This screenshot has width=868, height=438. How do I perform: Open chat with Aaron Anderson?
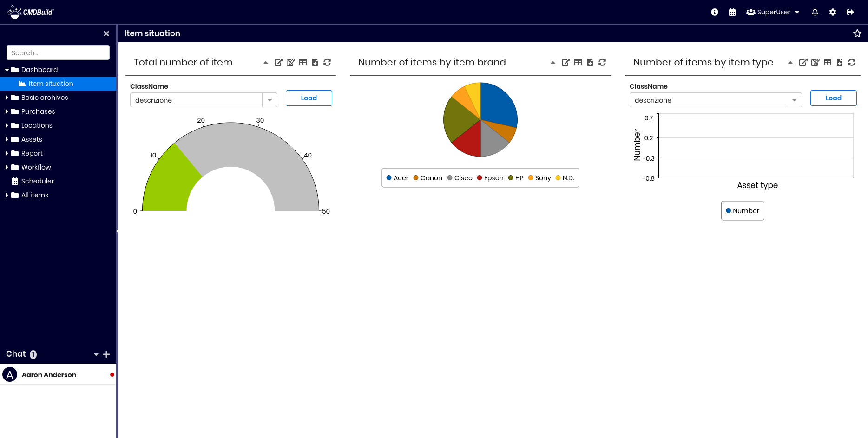click(49, 375)
